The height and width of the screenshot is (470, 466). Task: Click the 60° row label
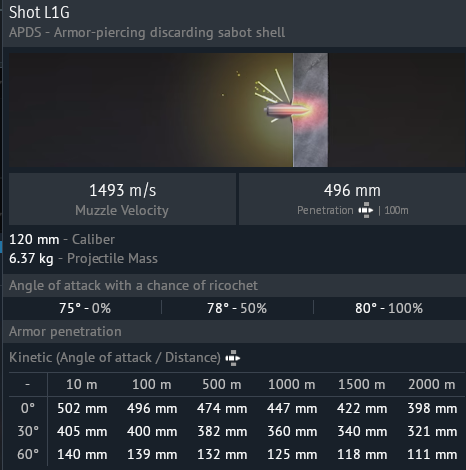tap(28, 454)
